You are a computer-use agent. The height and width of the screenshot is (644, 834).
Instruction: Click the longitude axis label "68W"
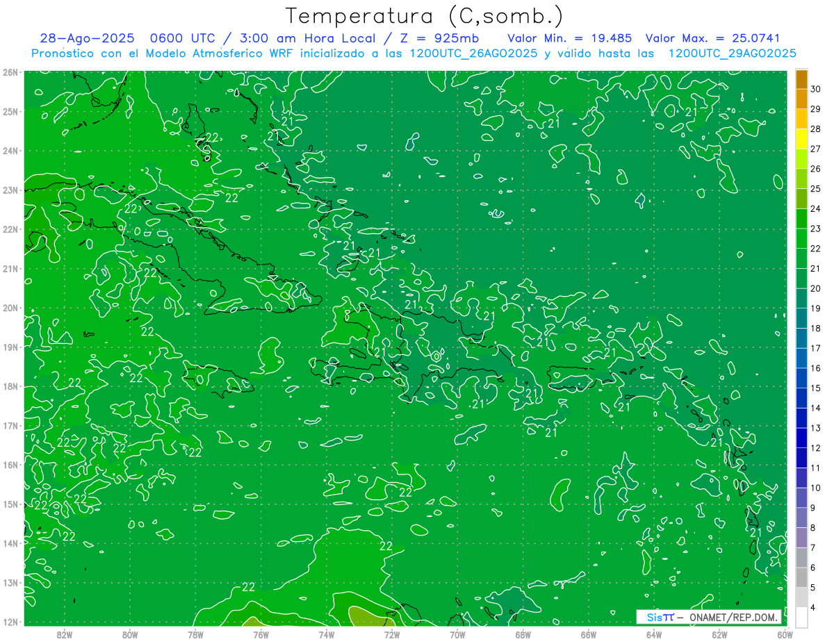coord(523,634)
